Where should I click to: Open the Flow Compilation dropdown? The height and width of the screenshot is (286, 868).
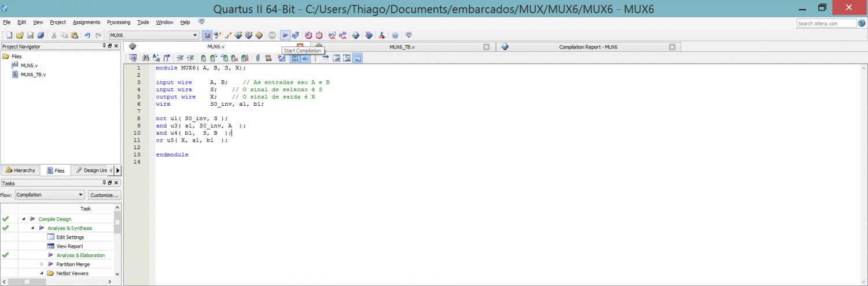pos(50,195)
